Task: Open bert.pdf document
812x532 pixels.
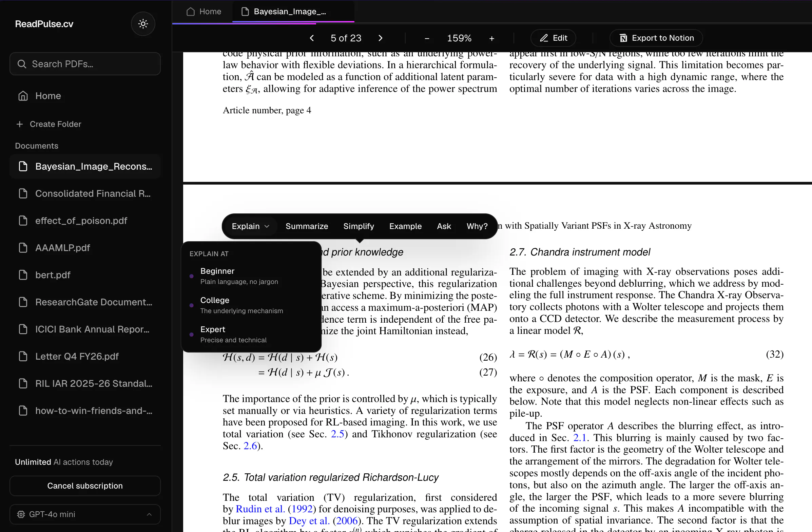Action: coord(85,275)
